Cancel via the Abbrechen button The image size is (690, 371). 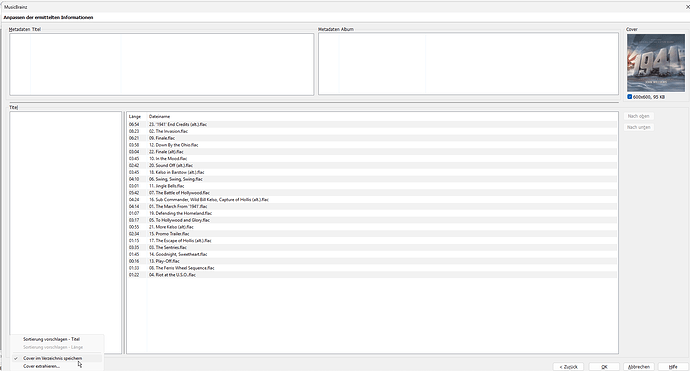tap(639, 367)
